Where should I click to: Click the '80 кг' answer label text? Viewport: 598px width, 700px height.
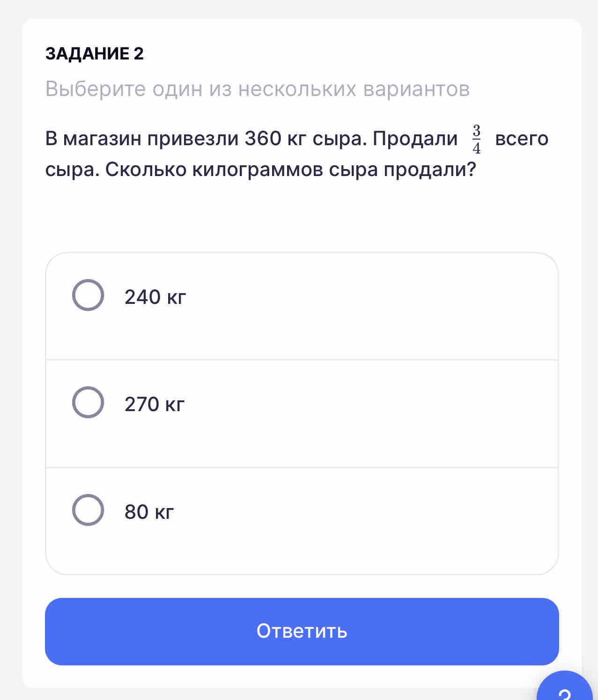coord(149,512)
